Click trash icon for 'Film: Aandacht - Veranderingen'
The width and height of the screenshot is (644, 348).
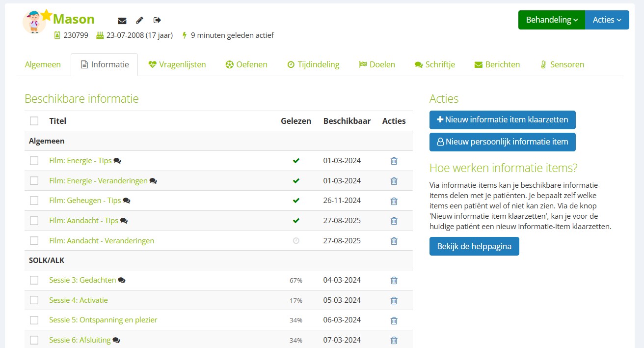click(394, 241)
